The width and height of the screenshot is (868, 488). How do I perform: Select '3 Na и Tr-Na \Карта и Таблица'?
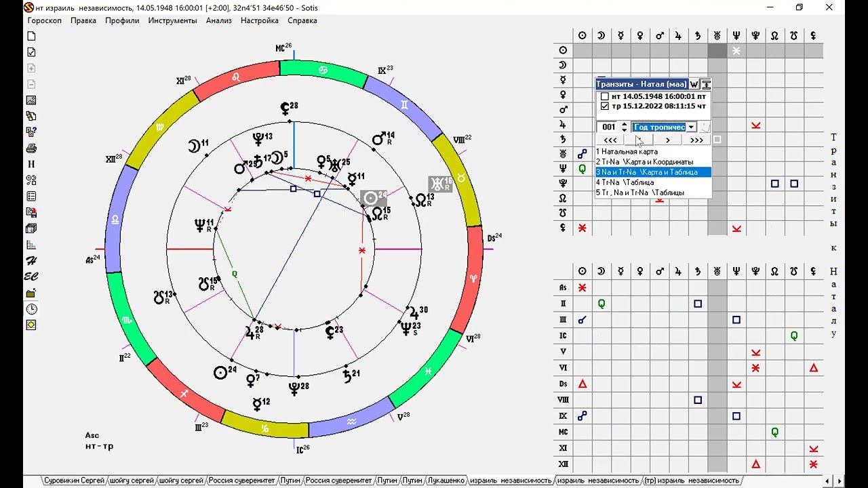pos(653,172)
